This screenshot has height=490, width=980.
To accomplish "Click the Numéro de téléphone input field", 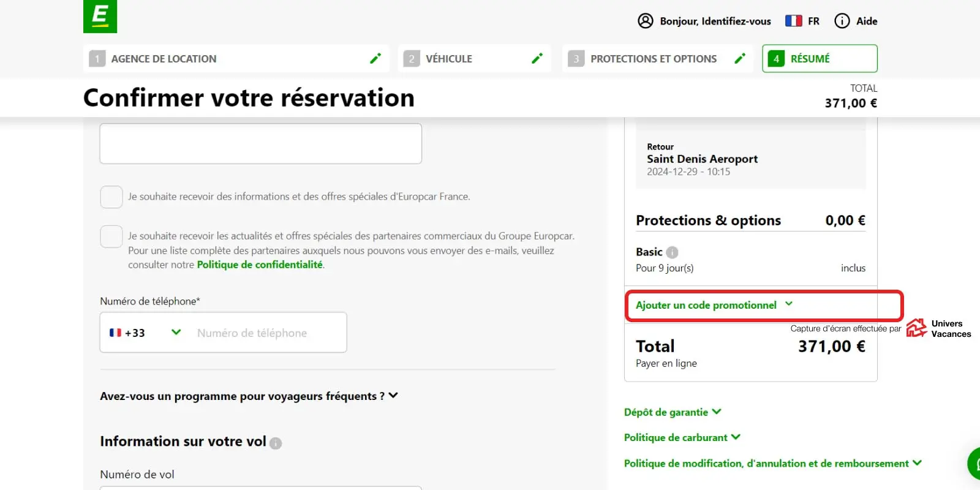I will [x=266, y=333].
